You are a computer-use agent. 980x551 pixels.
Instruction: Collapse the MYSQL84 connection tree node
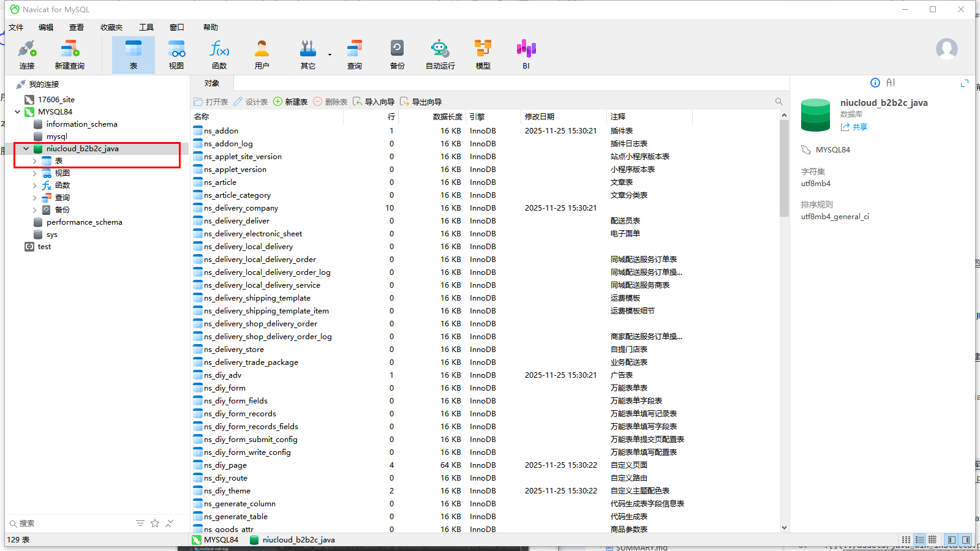[x=18, y=112]
